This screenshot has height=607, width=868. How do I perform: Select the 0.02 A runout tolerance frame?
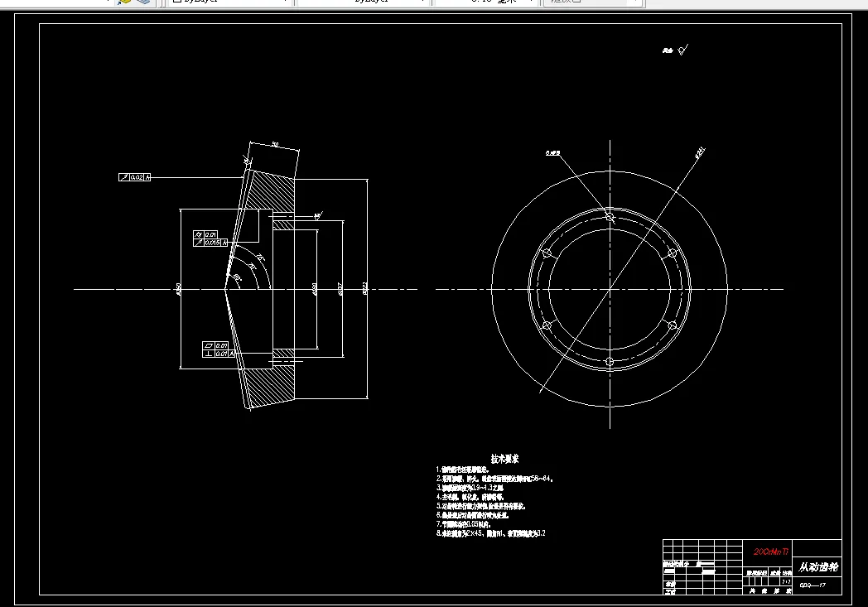click(134, 177)
